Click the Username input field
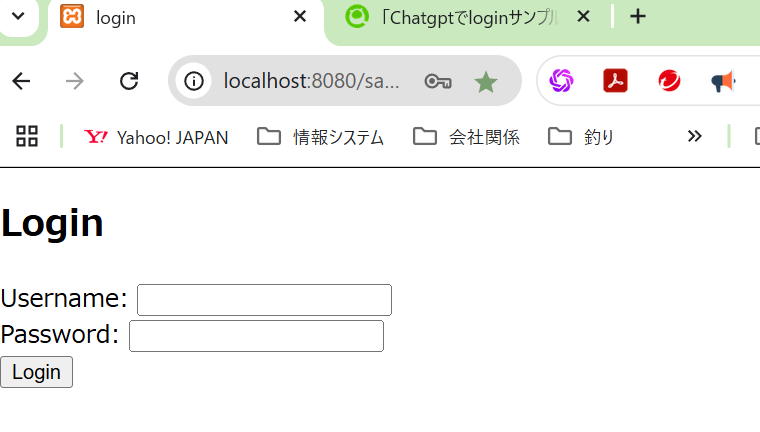Screen dimensions: 760x432 pyautogui.click(x=264, y=300)
